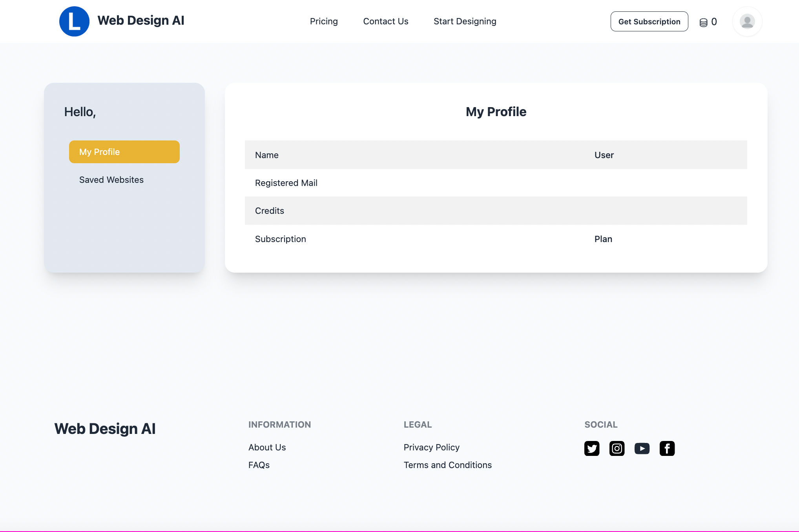Go to the Pricing page
Screen dimensions: 799x532
pos(324,21)
